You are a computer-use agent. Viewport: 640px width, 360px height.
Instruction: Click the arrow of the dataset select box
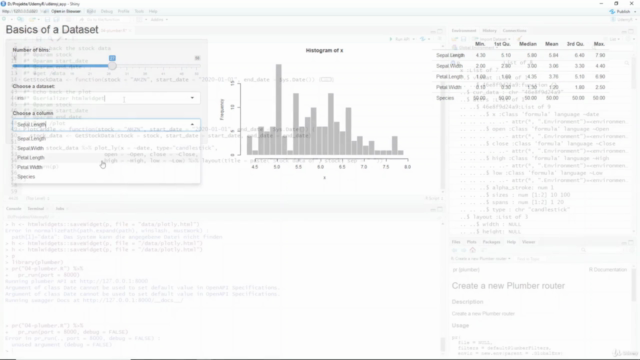coord(192,98)
